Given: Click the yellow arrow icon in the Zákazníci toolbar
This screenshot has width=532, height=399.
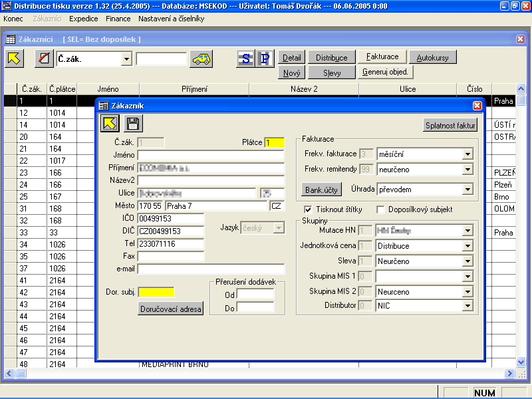Looking at the screenshot, I should click(14, 59).
